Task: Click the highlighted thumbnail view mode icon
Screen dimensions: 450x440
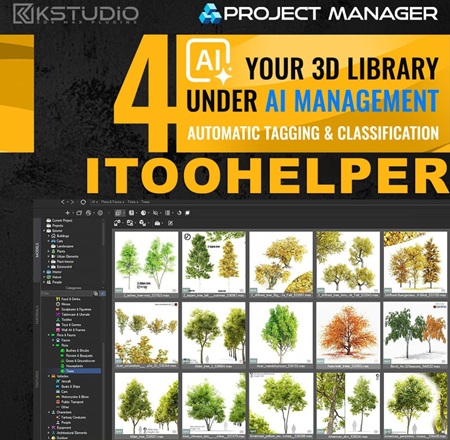Action: 118,213
